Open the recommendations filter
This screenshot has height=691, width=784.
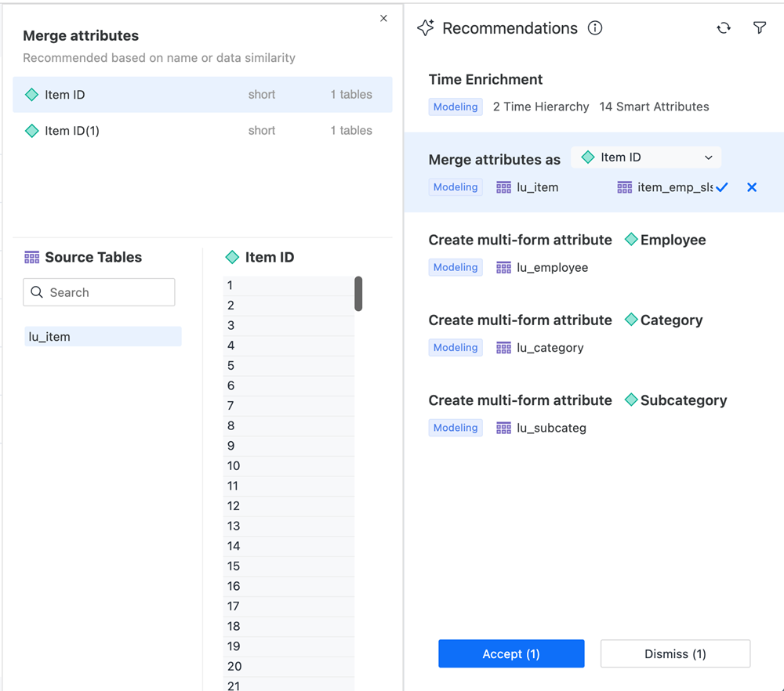(760, 28)
